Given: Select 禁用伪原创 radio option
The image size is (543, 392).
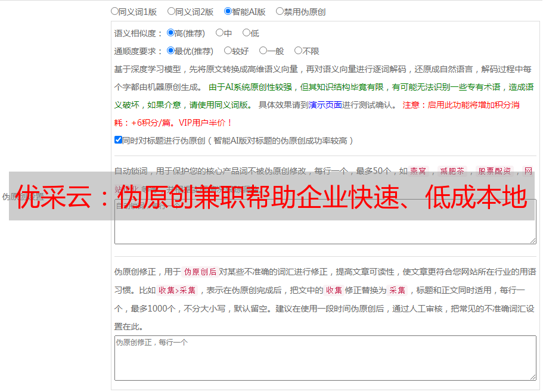Looking at the screenshot, I should 280,11.
